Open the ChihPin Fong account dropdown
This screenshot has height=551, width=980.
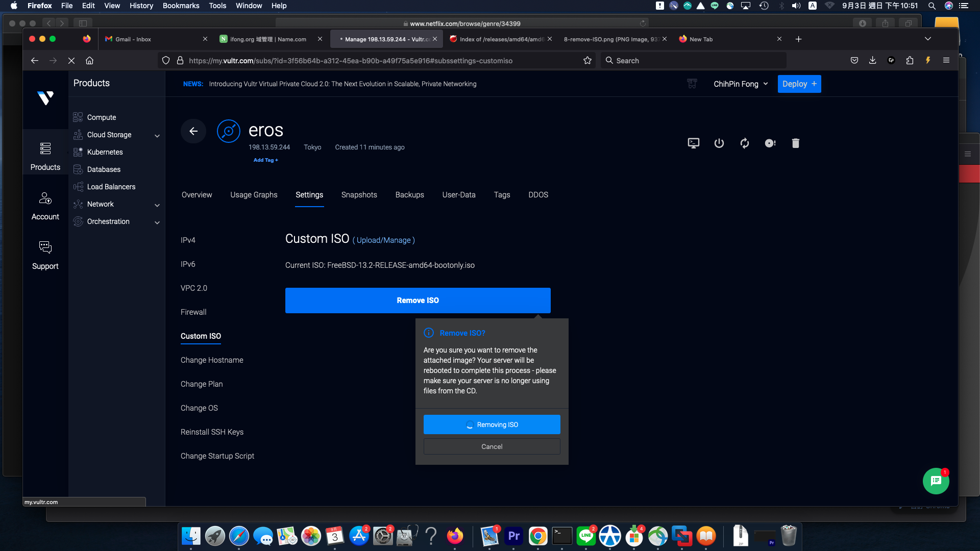tap(740, 84)
